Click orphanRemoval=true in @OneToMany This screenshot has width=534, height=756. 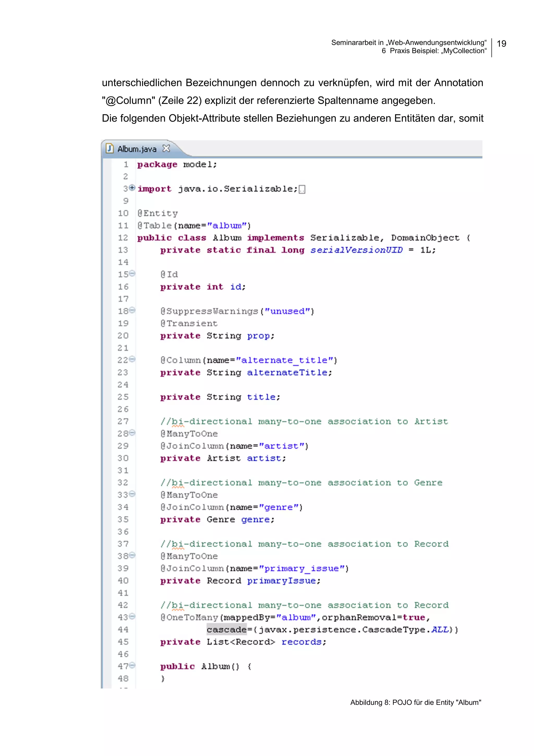point(373,618)
